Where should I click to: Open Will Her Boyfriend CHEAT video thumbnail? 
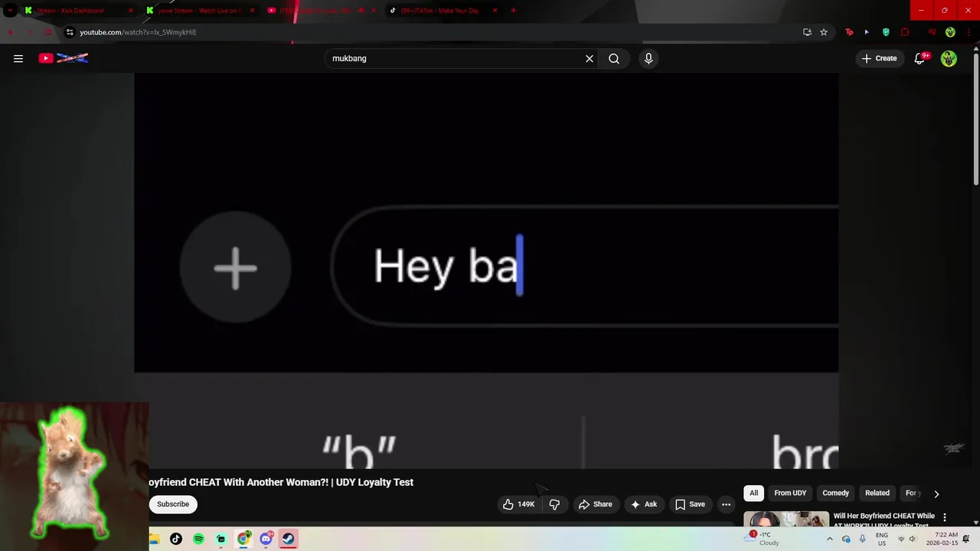(786, 519)
